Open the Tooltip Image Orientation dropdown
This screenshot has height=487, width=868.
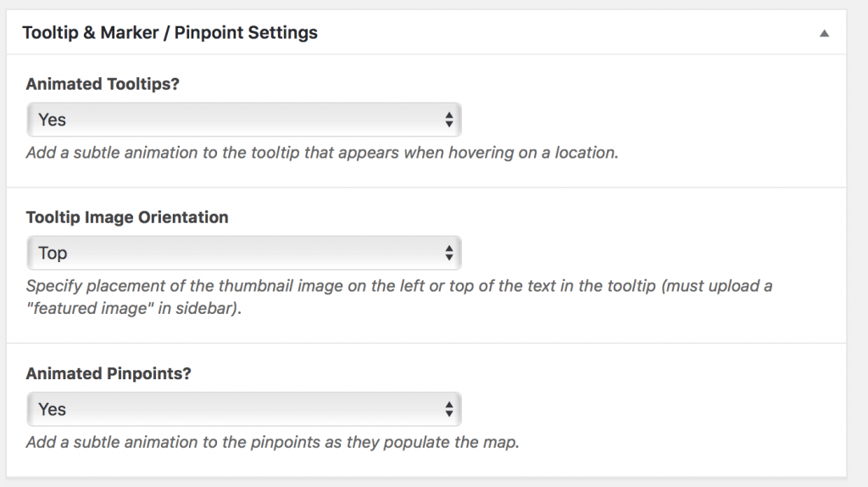(x=243, y=253)
